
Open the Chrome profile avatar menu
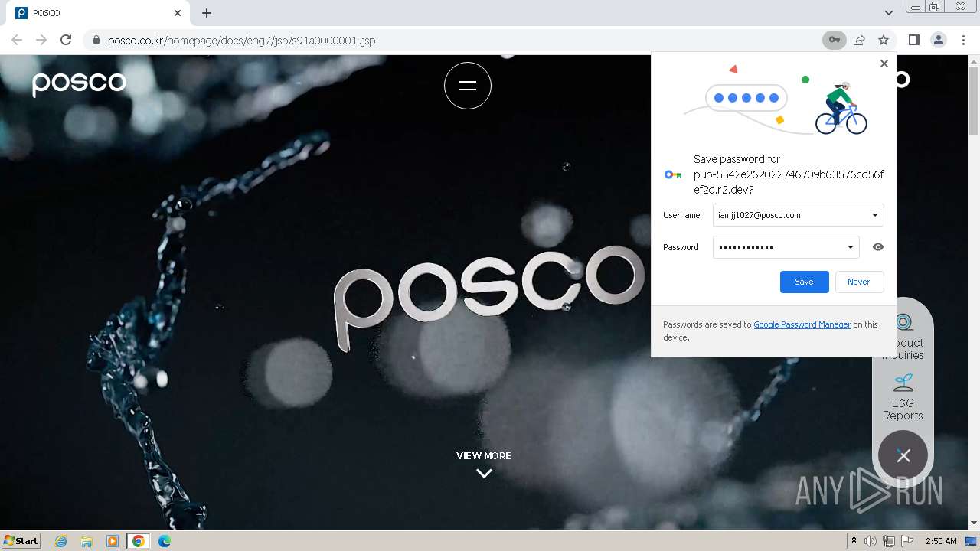click(939, 40)
